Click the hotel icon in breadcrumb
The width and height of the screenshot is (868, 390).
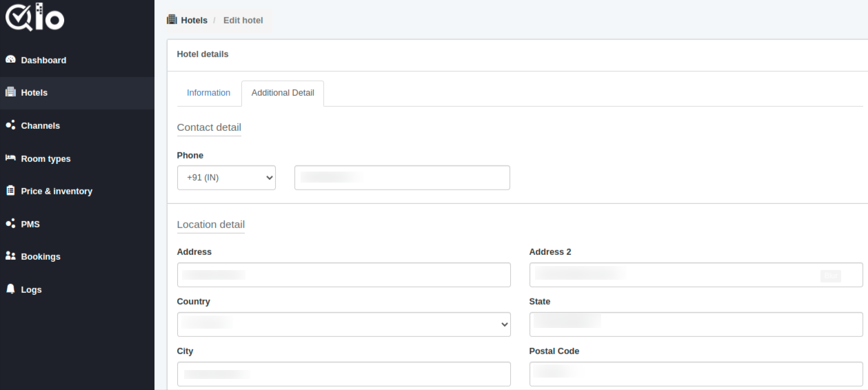click(x=172, y=20)
